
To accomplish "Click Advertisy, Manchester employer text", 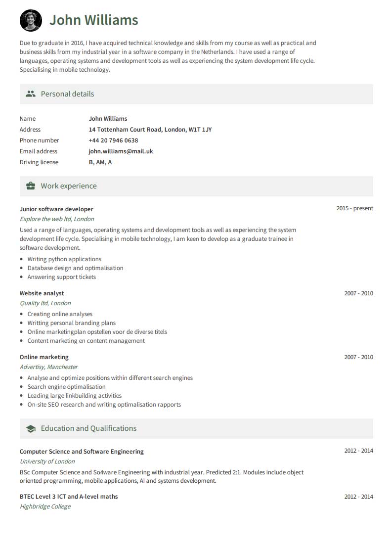I will tap(49, 367).
